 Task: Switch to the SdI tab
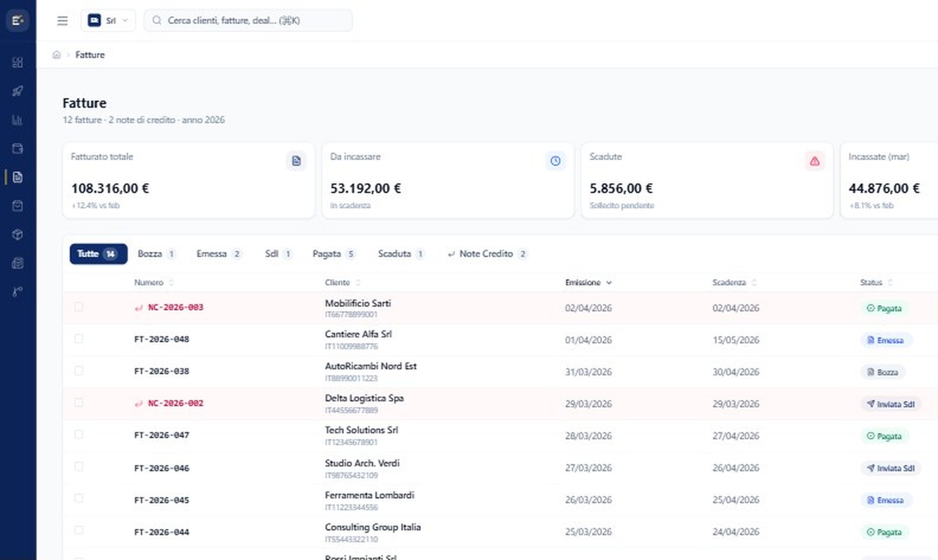278,254
